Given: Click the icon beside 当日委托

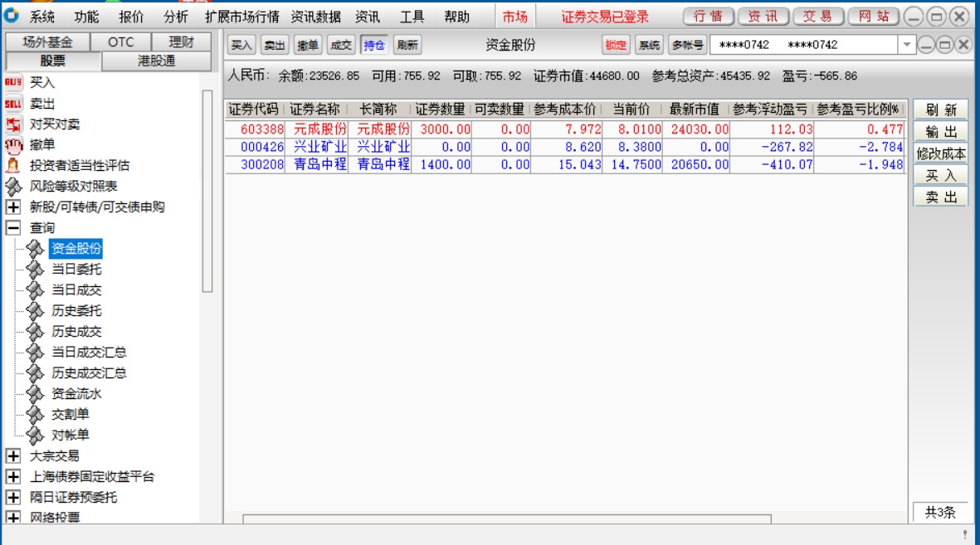Looking at the screenshot, I should pos(36,270).
